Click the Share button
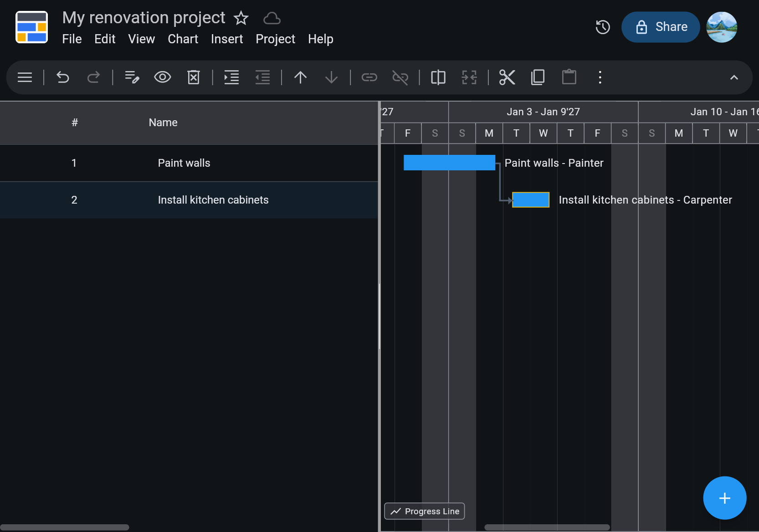The height and width of the screenshot is (532, 759). click(661, 27)
